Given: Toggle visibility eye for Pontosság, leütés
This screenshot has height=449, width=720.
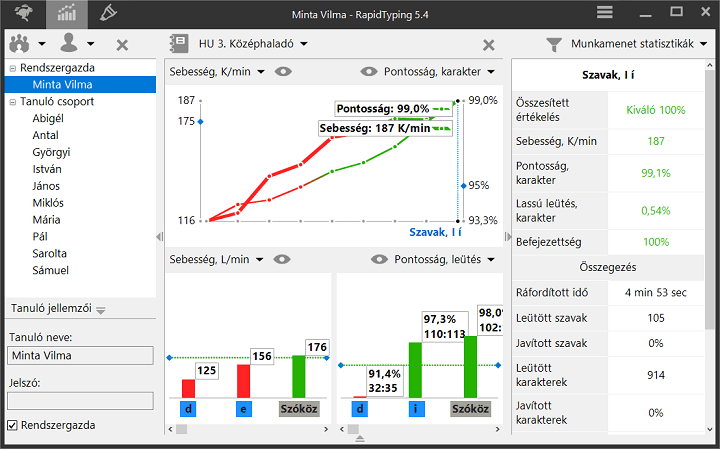Looking at the screenshot, I should tap(379, 259).
